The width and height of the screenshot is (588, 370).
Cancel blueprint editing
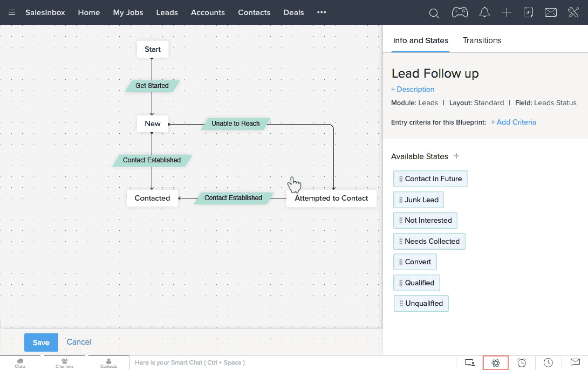point(79,342)
